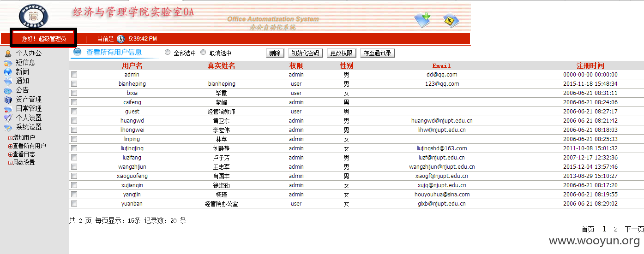Go to page 2 of users

click(616, 230)
